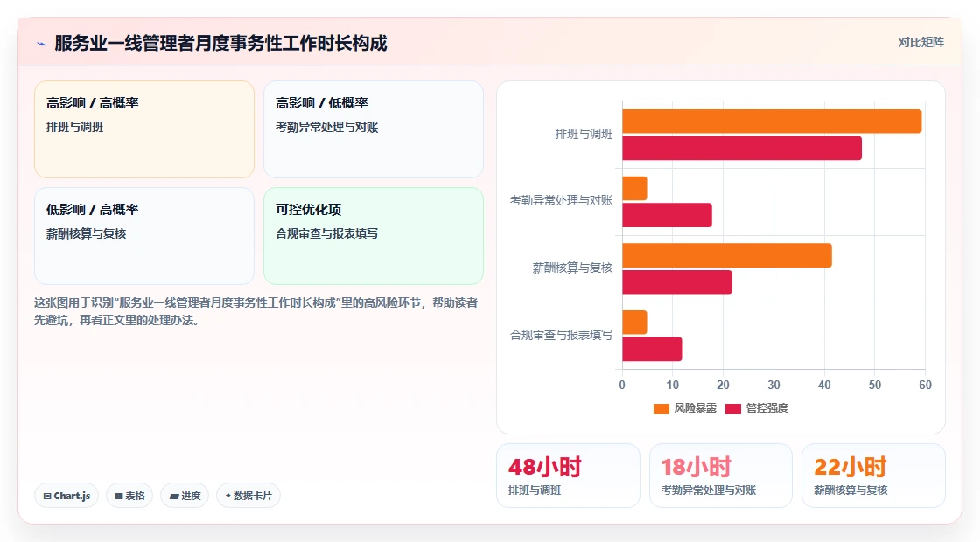This screenshot has width=980, height=542.
Task: Click x-axis tick value 30
Action: pos(773,386)
